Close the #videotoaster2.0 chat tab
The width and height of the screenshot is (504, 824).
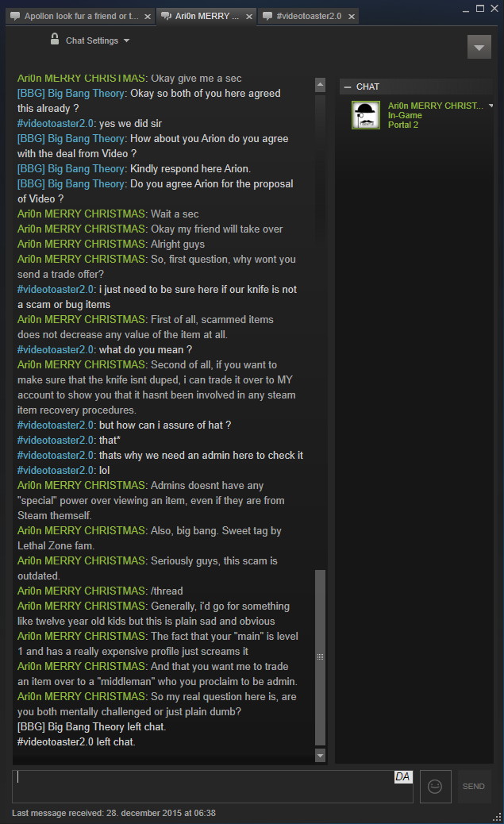pos(352,17)
